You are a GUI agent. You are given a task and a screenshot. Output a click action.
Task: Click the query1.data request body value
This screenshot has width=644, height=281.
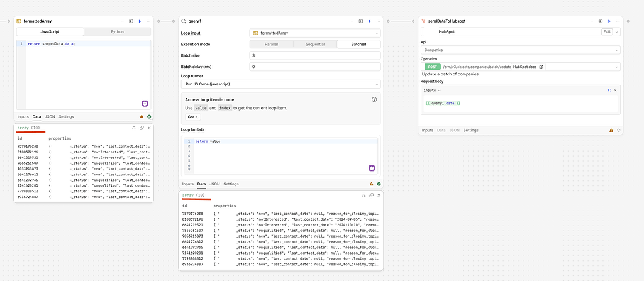click(443, 103)
